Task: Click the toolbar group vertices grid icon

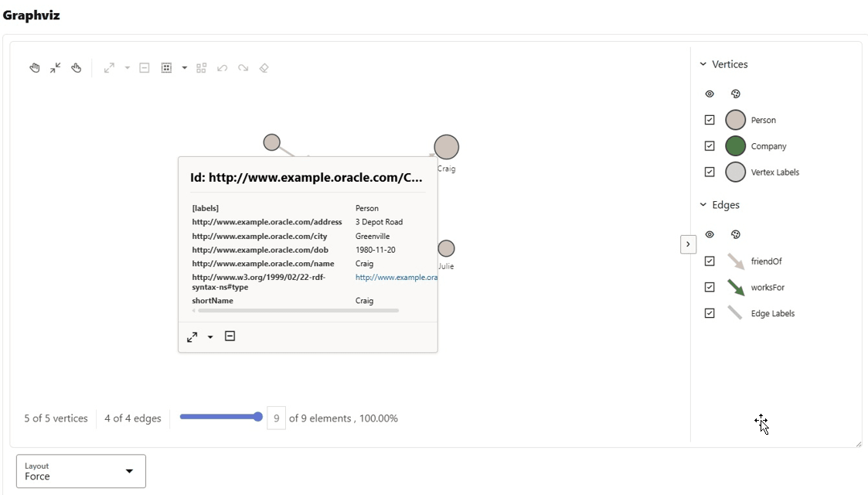Action: [x=166, y=68]
